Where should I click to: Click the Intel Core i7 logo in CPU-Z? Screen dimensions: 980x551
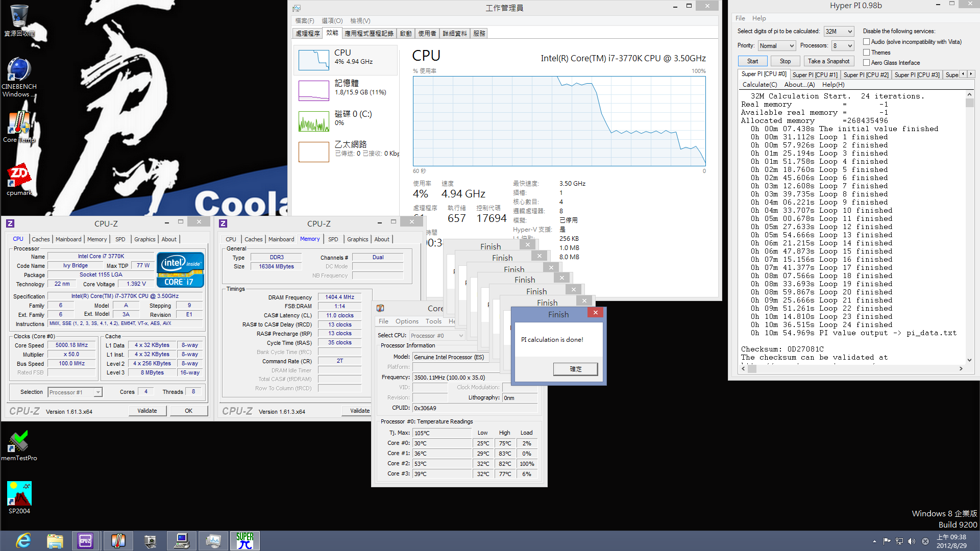pyautogui.click(x=180, y=269)
